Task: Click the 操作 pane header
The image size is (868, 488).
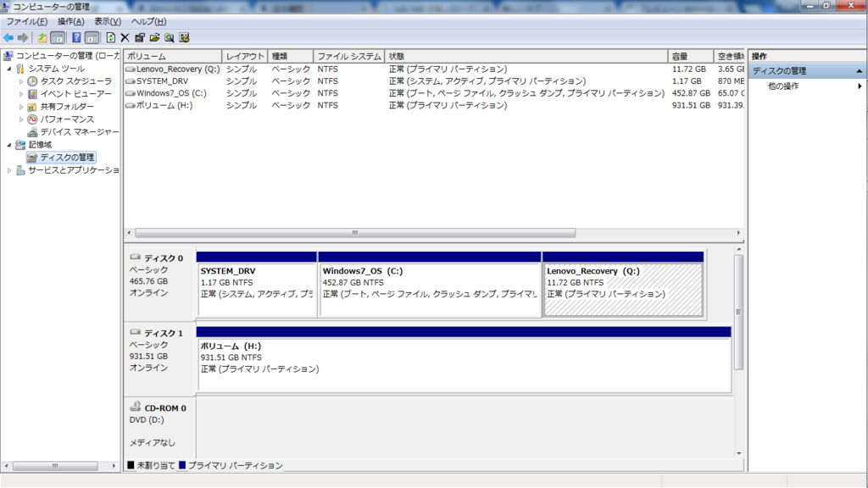Action: 807,57
